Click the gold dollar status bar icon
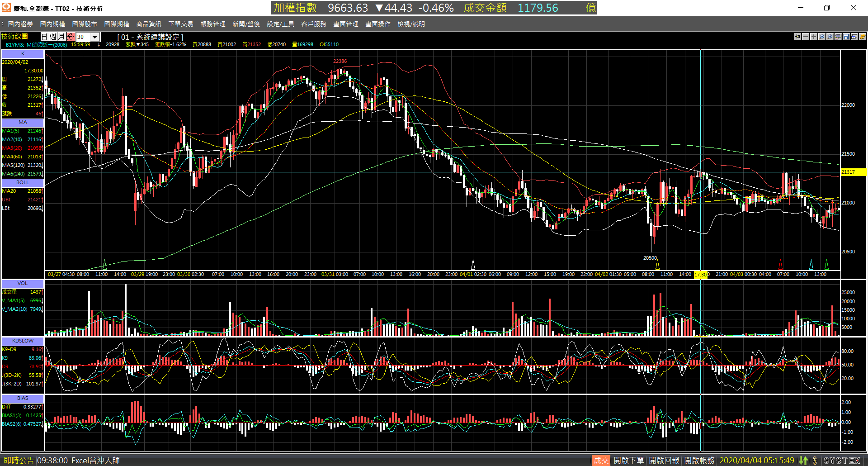This screenshot has width=868, height=466. pyautogui.click(x=815, y=461)
